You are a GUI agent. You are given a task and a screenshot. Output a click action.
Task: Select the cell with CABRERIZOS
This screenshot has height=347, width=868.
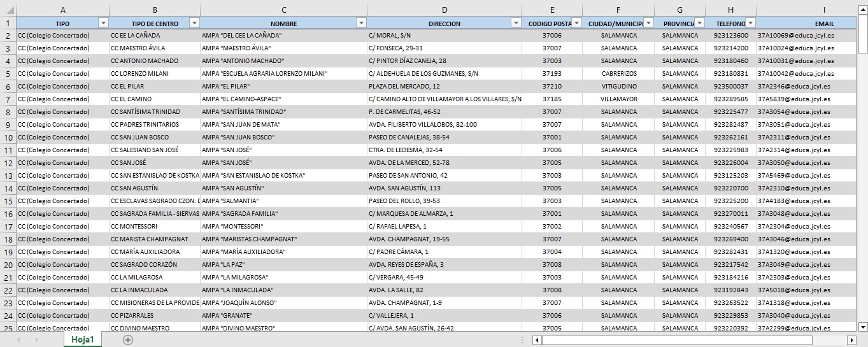(x=618, y=74)
